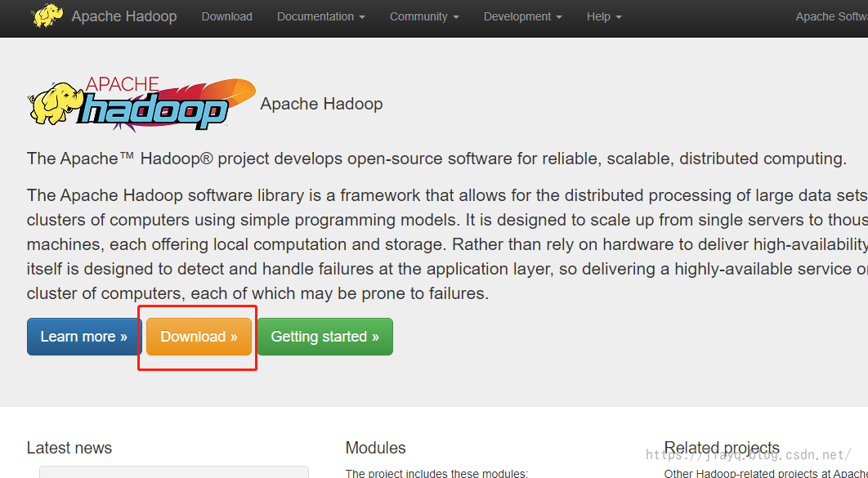Click the Latest news heading
Image resolution: width=868 pixels, height=478 pixels.
click(69, 448)
